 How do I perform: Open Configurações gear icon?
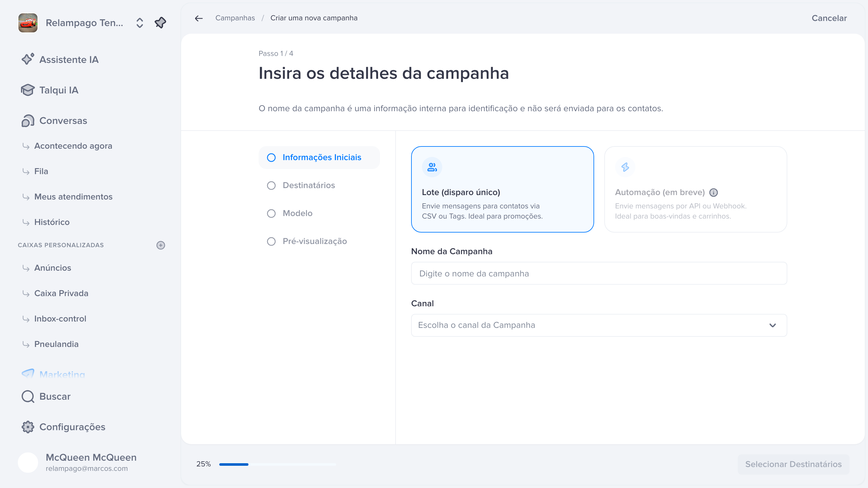[x=28, y=427]
